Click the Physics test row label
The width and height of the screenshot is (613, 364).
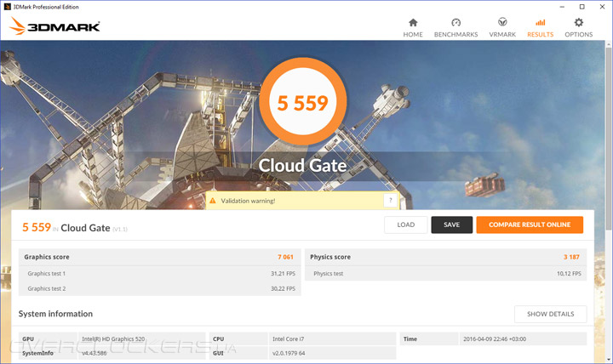(329, 273)
